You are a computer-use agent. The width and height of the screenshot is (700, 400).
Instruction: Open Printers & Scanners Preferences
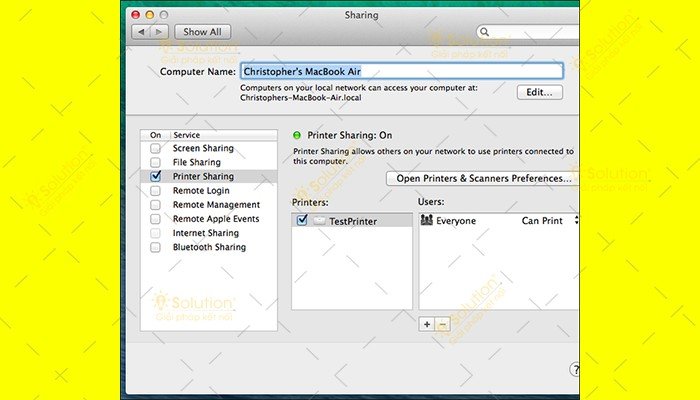(484, 178)
